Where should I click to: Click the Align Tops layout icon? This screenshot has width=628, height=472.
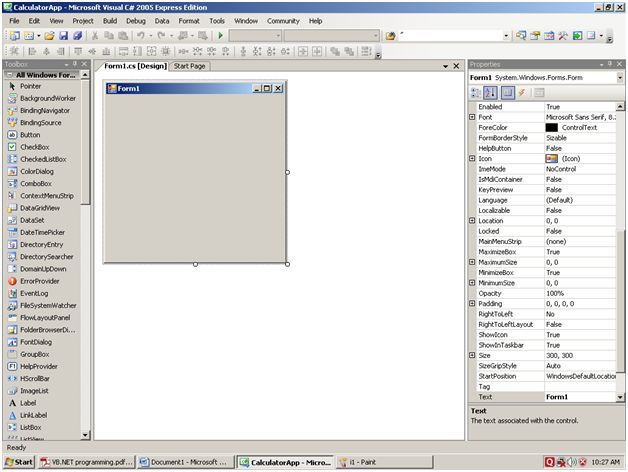click(78, 51)
